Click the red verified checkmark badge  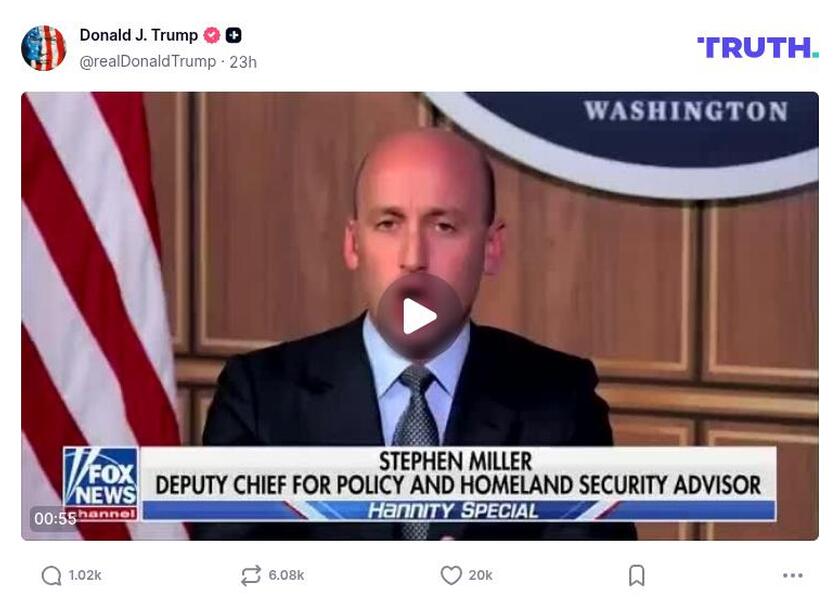click(212, 35)
